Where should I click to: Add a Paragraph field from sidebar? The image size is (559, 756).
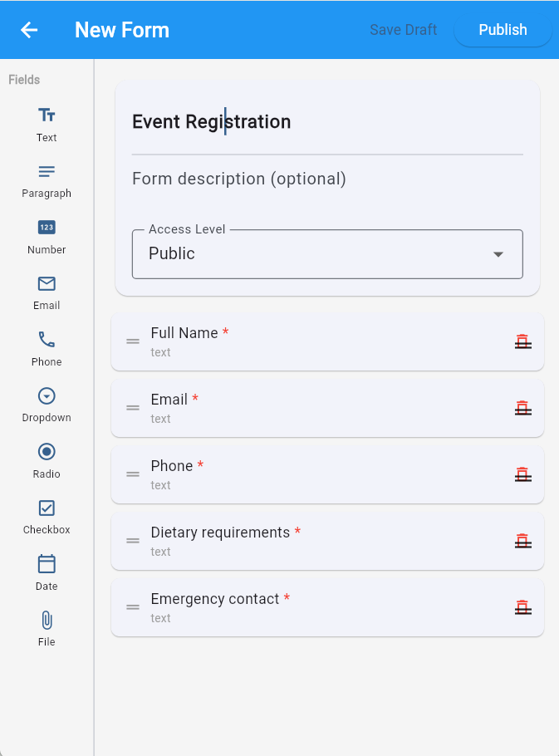(47, 182)
